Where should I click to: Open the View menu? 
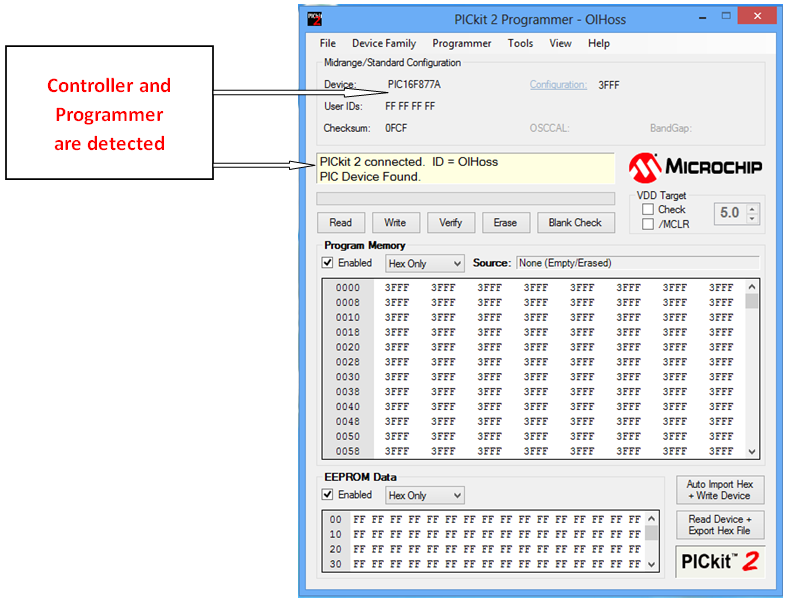point(560,43)
